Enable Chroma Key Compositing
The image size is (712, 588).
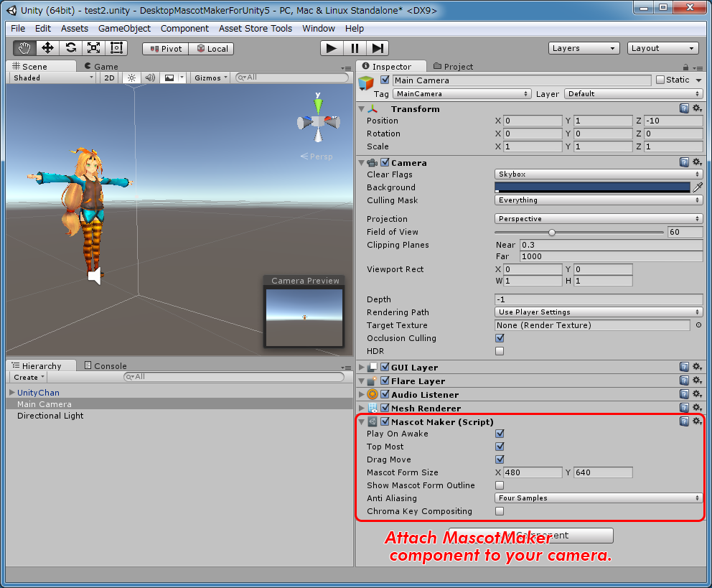click(500, 511)
